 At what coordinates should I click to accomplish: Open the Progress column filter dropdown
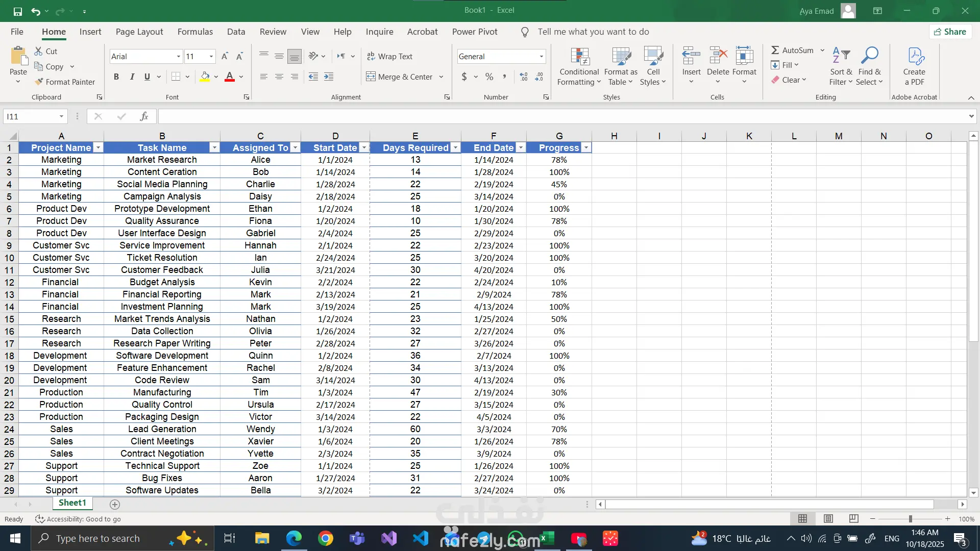click(x=586, y=148)
